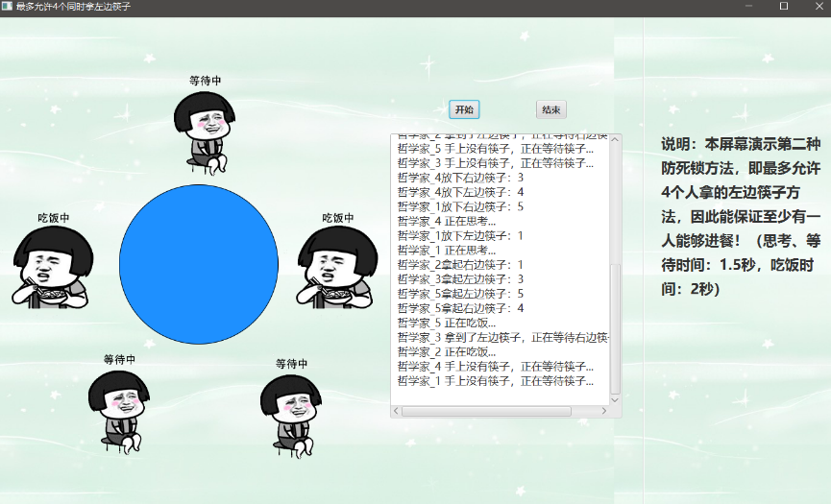Select log line 哲学家_3拿起左边筷子: 3
The height and width of the screenshot is (504, 831).
pos(460,279)
